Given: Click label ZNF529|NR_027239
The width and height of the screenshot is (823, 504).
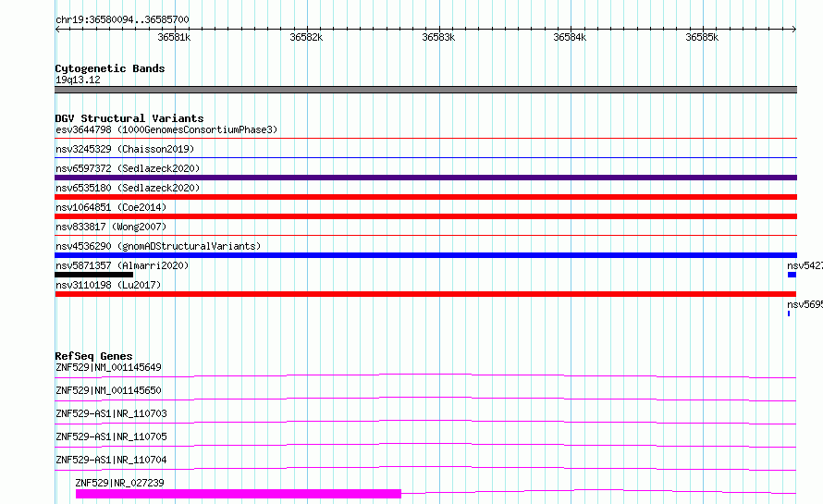Looking at the screenshot, I should pyautogui.click(x=119, y=483).
